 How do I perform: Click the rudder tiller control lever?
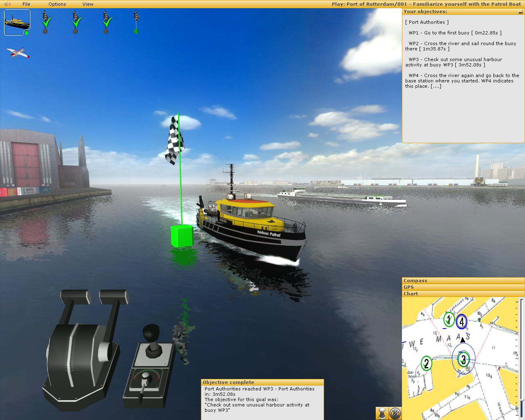(x=144, y=385)
